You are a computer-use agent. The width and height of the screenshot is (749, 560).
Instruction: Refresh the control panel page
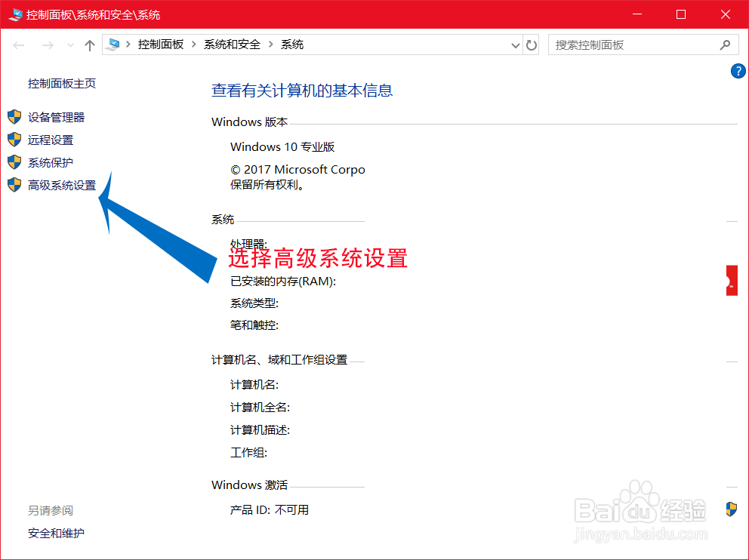(532, 45)
